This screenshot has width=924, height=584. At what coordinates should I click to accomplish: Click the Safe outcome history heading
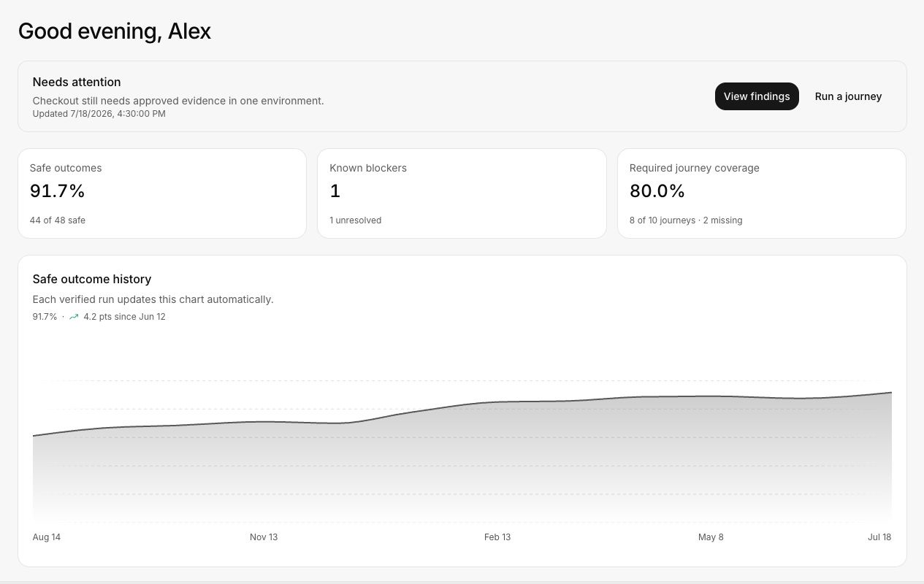point(92,279)
